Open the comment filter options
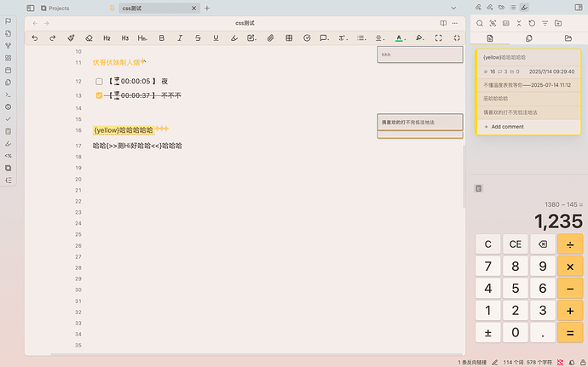 pyautogui.click(x=545, y=23)
